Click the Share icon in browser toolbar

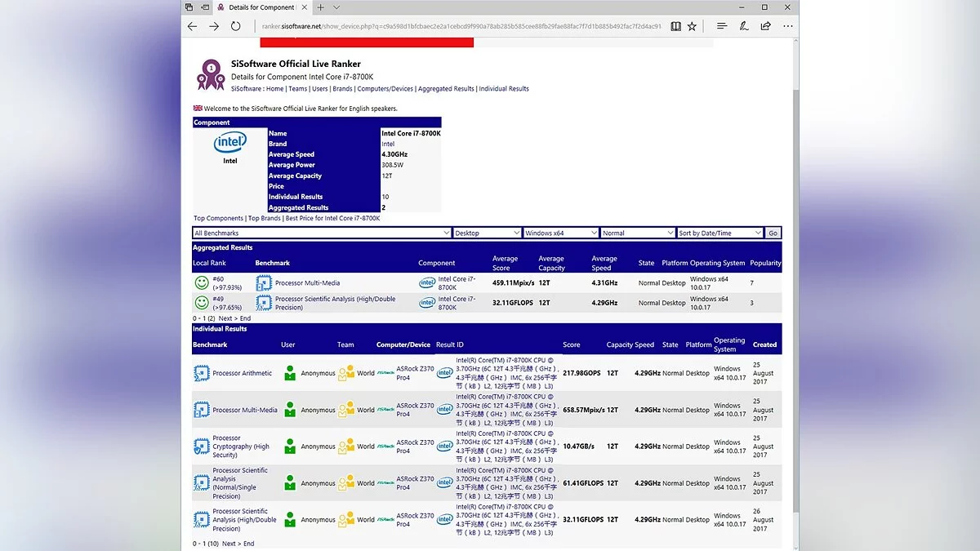[765, 26]
